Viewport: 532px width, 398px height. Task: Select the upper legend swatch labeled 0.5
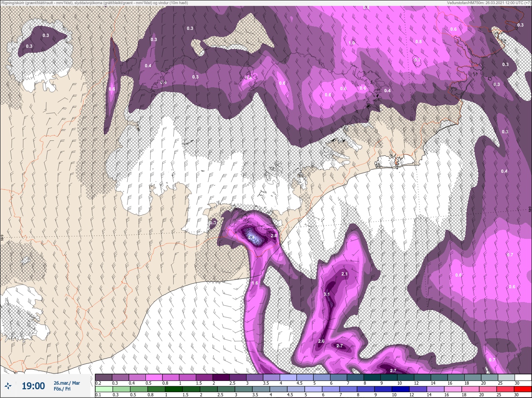(154, 377)
